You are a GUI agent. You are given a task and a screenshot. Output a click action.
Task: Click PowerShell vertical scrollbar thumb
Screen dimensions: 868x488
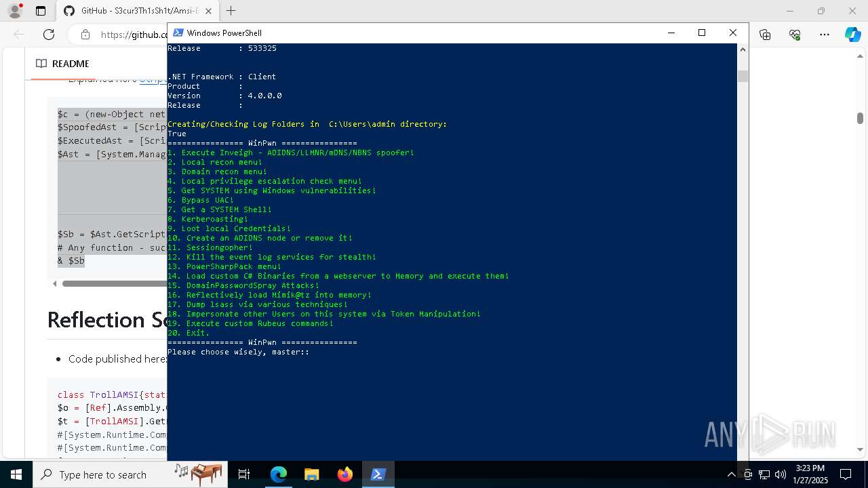click(743, 76)
